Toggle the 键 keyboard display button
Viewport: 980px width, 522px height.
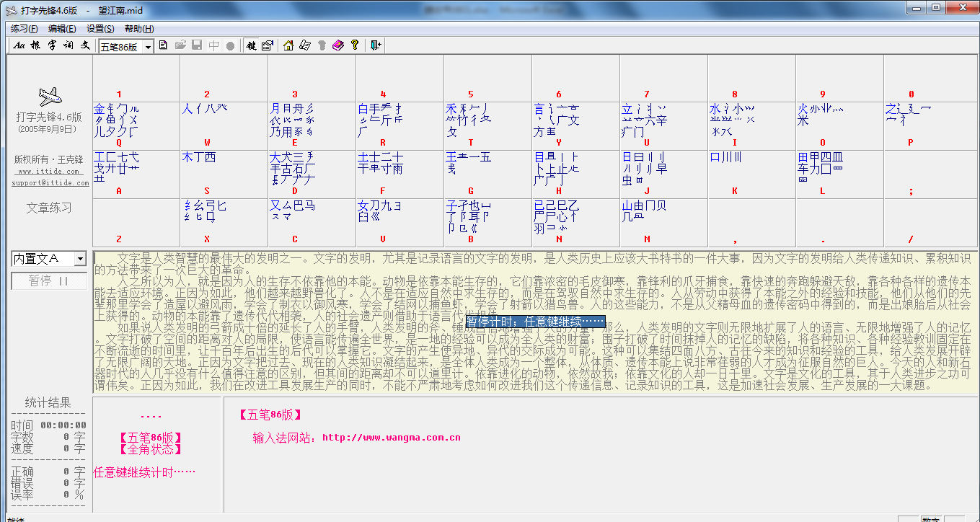click(251, 45)
